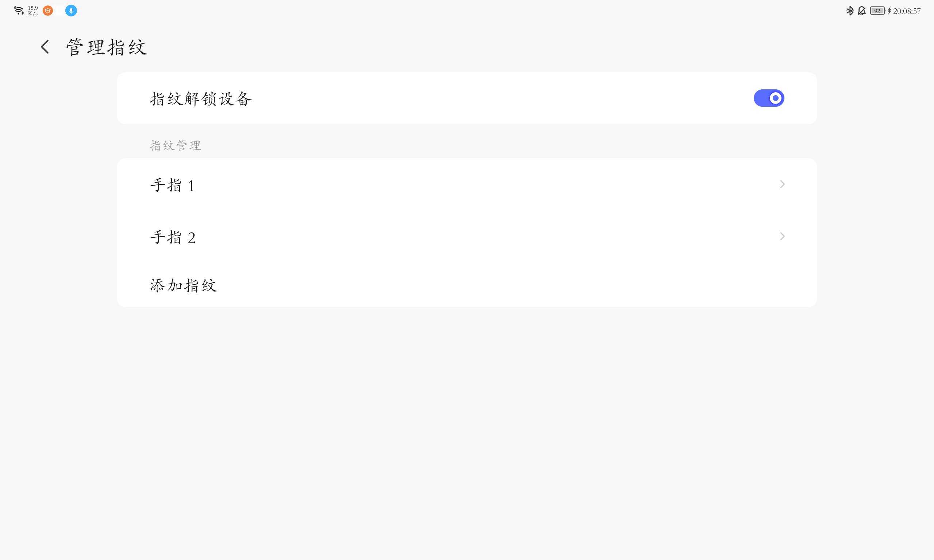Tap 添加指纹 to add fingerprint
The height and width of the screenshot is (560, 934).
tap(184, 285)
